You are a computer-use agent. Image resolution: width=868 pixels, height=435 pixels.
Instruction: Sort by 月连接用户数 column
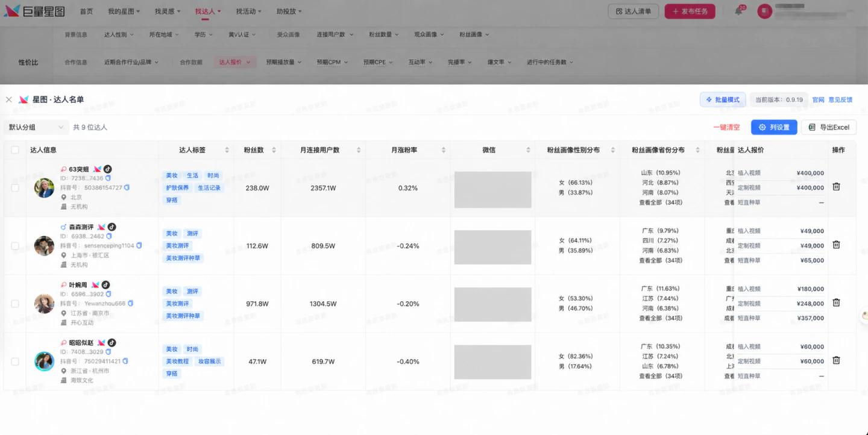359,150
